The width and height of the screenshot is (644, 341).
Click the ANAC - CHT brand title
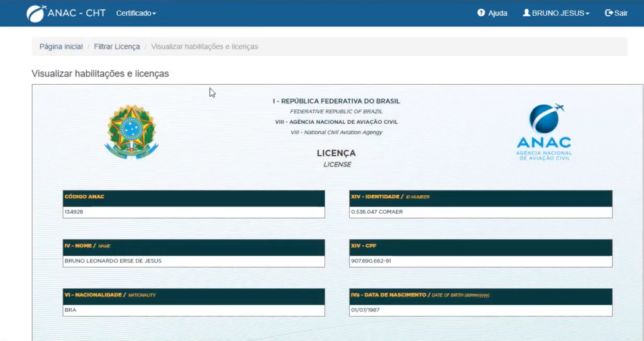pos(76,13)
